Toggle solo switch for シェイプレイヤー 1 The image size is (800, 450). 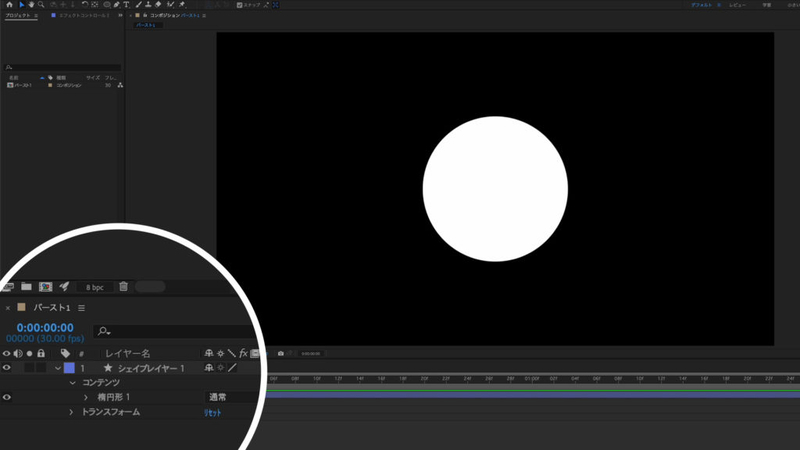[x=29, y=368]
